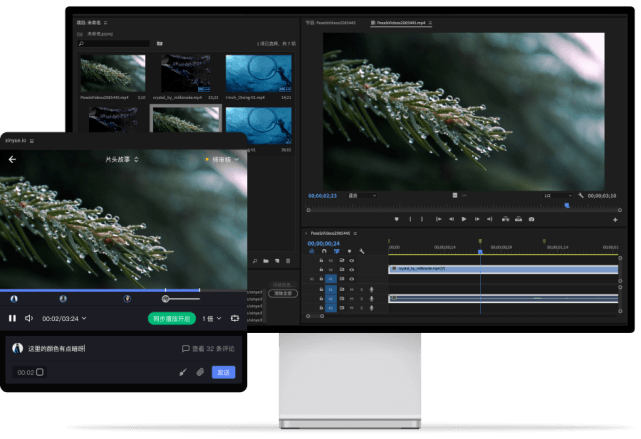Click new bin folder icon in Project panel
Image resolution: width=641 pixels, height=439 pixels.
click(159, 43)
